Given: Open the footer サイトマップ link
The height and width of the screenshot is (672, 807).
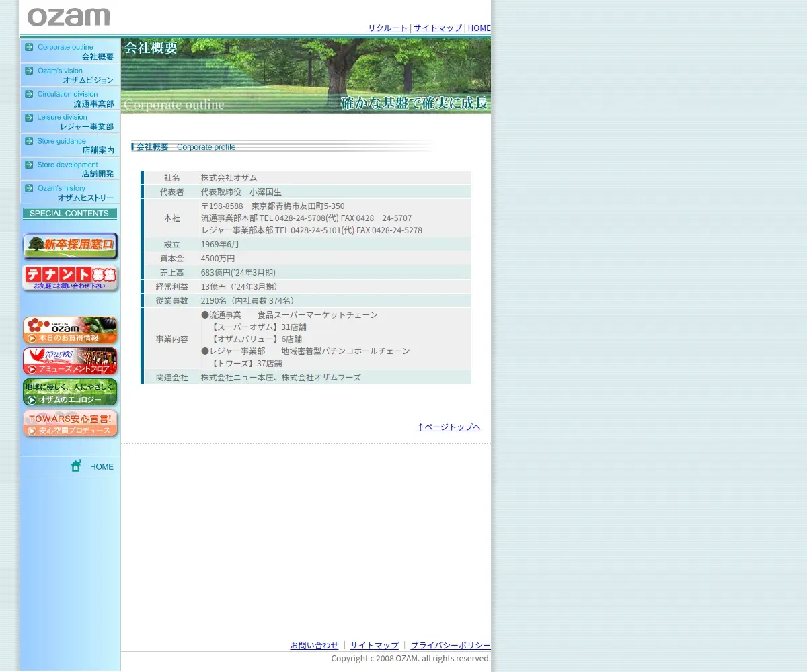Looking at the screenshot, I should coord(374,645).
